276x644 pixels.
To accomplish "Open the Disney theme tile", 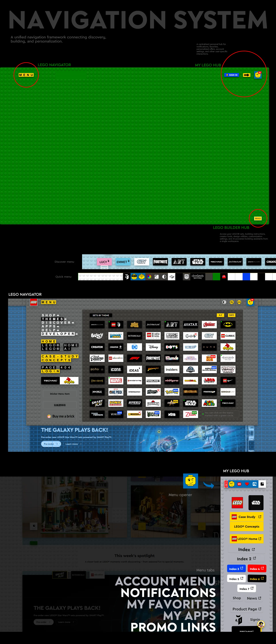I will (x=153, y=347).
